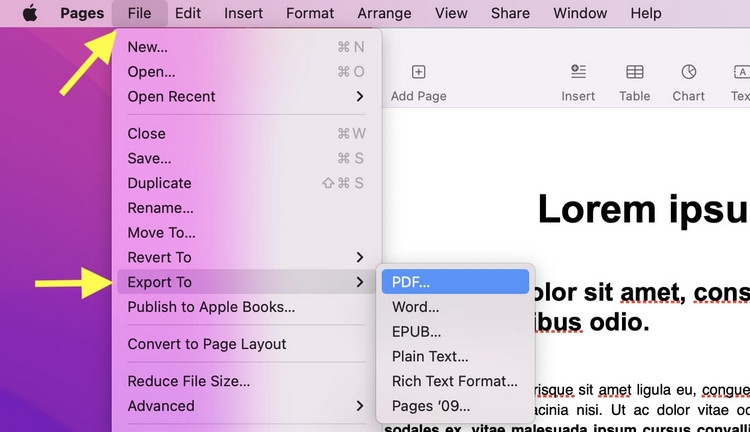Click the Add Page toolbar icon
The height and width of the screenshot is (432, 750).
[x=419, y=72]
